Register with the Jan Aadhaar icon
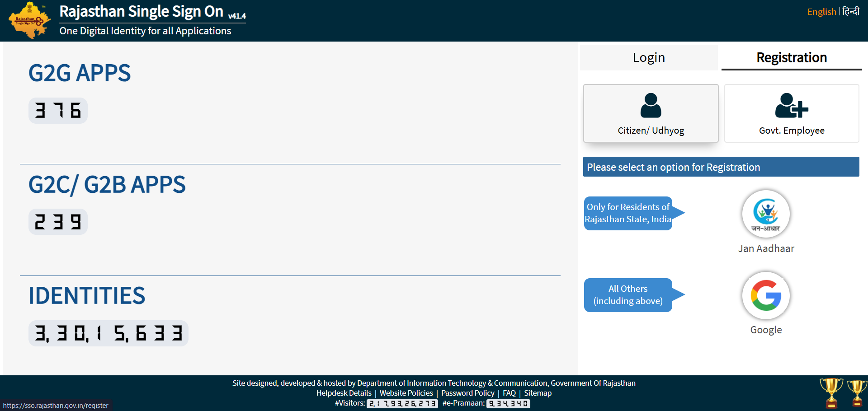The image size is (868, 411). 766,214
